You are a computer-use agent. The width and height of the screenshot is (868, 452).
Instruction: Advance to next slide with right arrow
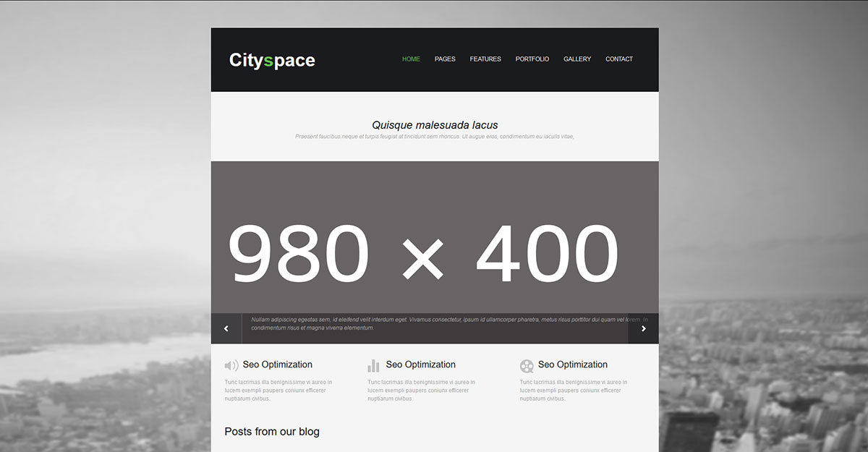point(643,328)
